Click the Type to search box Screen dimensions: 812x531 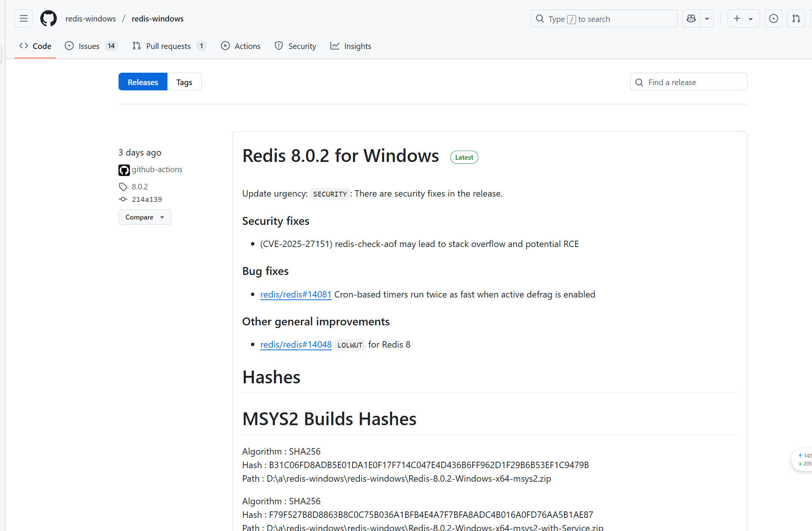pos(605,19)
